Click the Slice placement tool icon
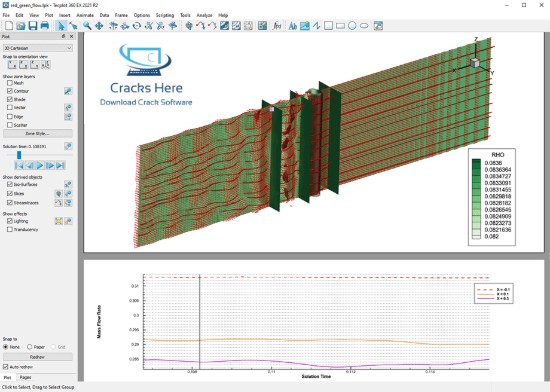The width and height of the screenshot is (550, 392). (x=189, y=26)
